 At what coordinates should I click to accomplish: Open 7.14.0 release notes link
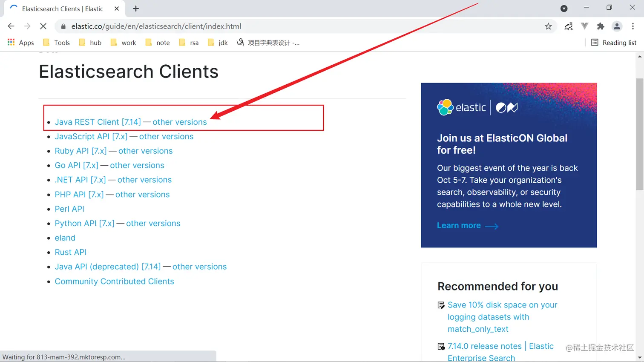tap(500, 352)
